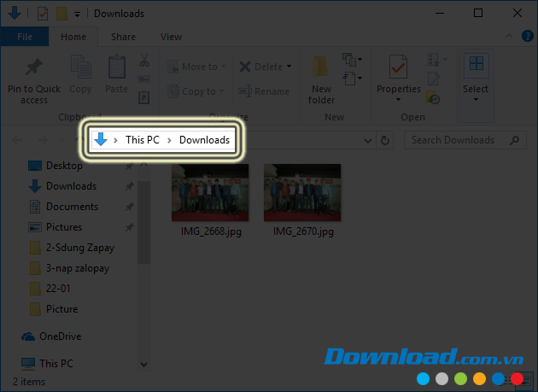The image size is (538, 392).
Task: Click the Rename button
Action: 264,91
